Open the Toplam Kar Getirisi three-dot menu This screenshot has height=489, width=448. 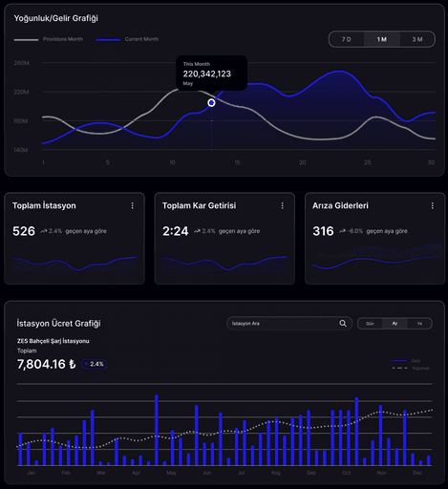coord(283,206)
